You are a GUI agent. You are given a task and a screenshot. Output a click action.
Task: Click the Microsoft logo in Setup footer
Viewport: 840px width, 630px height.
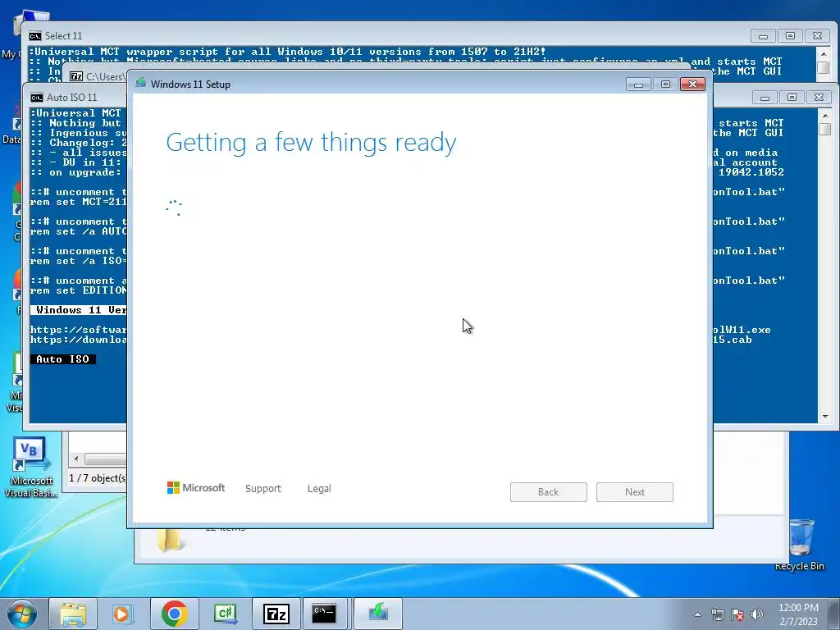196,487
